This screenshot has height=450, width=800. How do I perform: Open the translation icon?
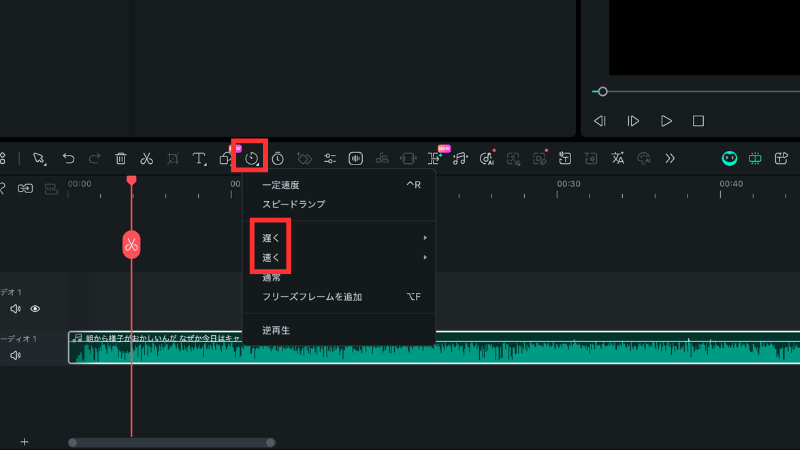[x=618, y=159]
